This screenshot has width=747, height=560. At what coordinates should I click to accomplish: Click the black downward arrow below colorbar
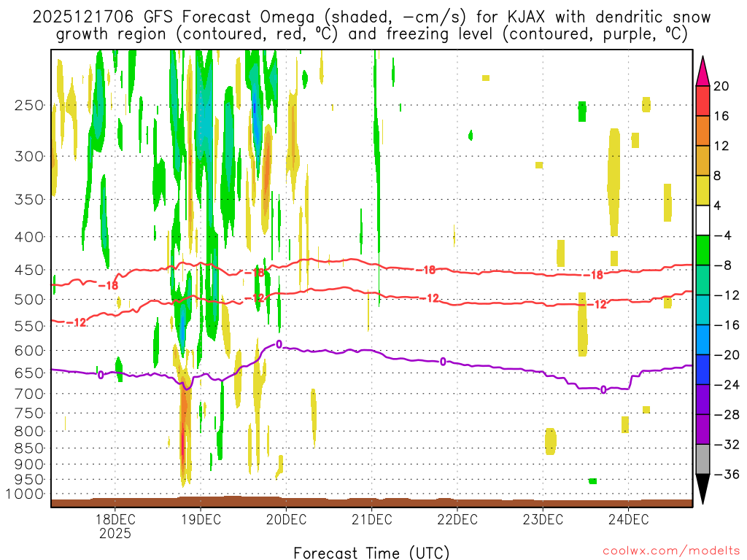tap(703, 489)
